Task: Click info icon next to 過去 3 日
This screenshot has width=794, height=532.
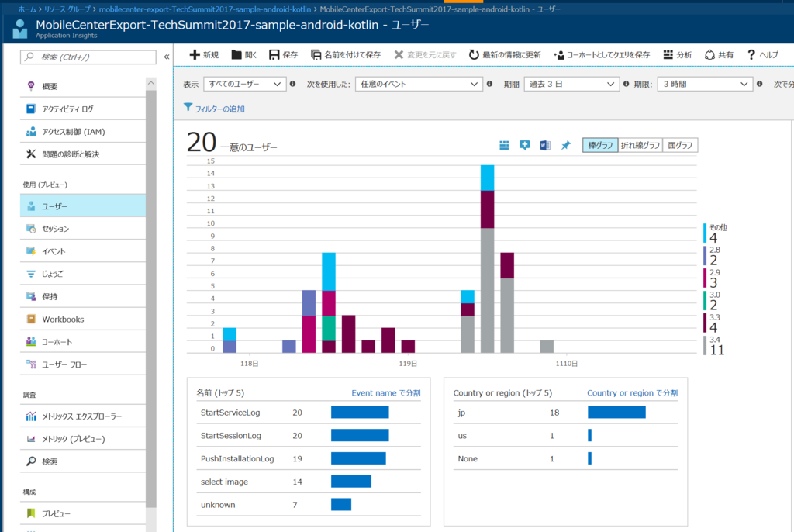Action: click(x=626, y=84)
